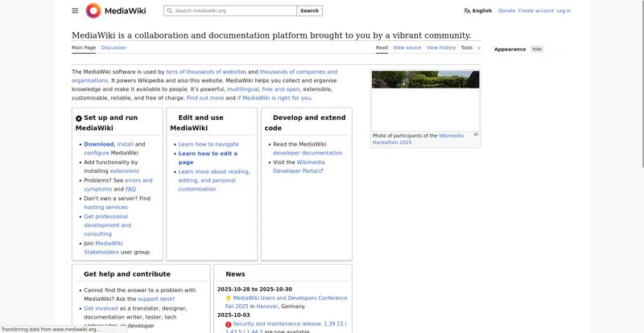Click the magnifier icon in the search box
Image resolution: width=644 pixels, height=333 pixels.
tap(169, 11)
